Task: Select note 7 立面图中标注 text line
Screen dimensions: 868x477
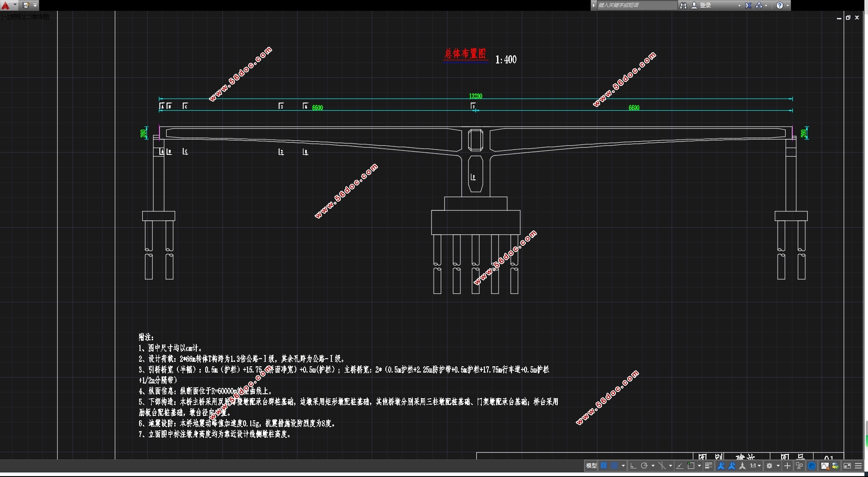Action: 215,434
